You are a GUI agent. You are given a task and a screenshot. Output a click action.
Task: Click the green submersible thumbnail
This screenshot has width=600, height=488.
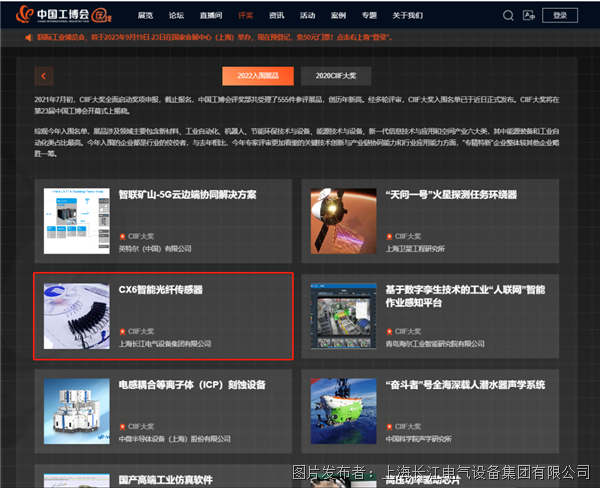point(344,411)
